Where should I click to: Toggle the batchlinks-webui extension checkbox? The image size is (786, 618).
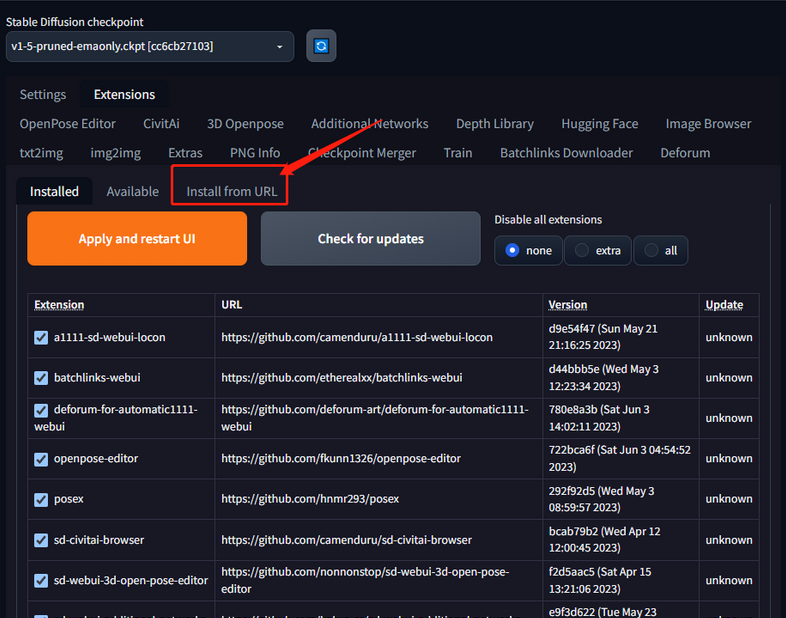41,378
